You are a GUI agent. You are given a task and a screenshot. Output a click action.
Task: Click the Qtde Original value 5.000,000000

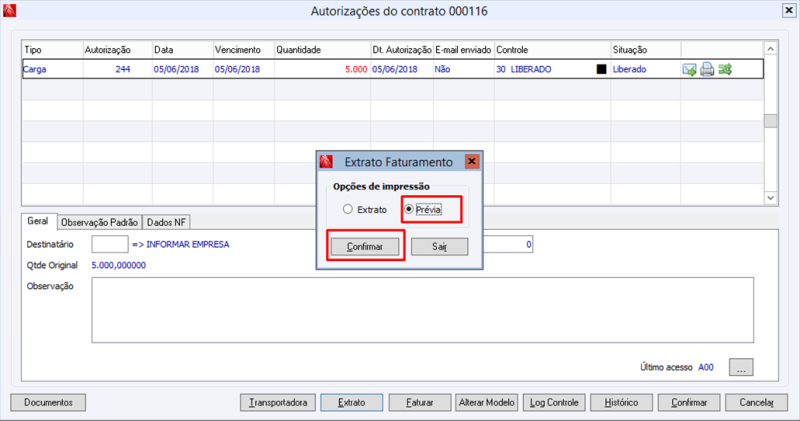[118, 265]
